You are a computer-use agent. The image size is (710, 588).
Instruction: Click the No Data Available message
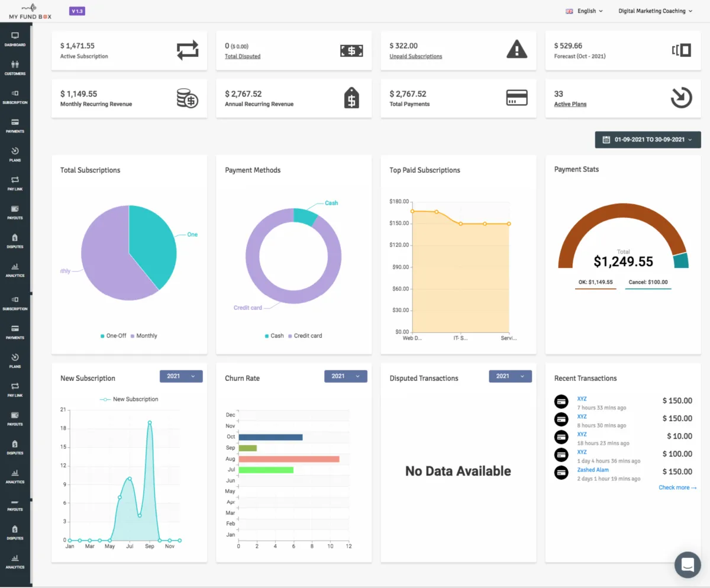coord(458,471)
